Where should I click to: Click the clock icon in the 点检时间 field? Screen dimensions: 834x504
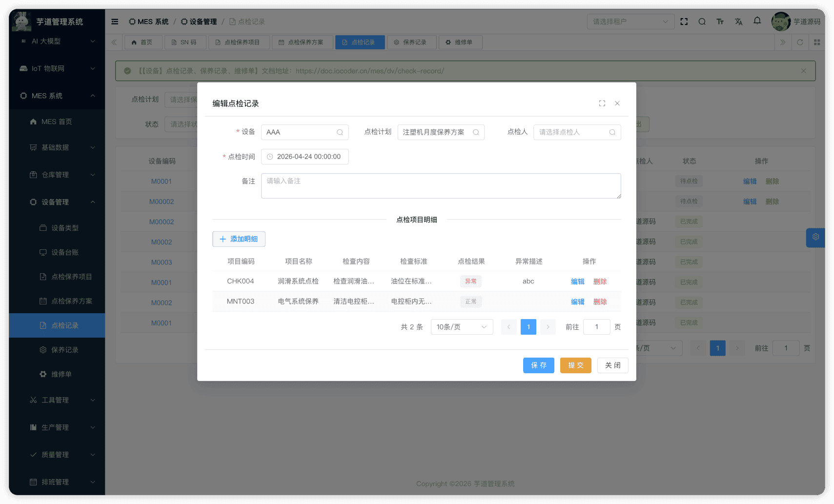[270, 157]
